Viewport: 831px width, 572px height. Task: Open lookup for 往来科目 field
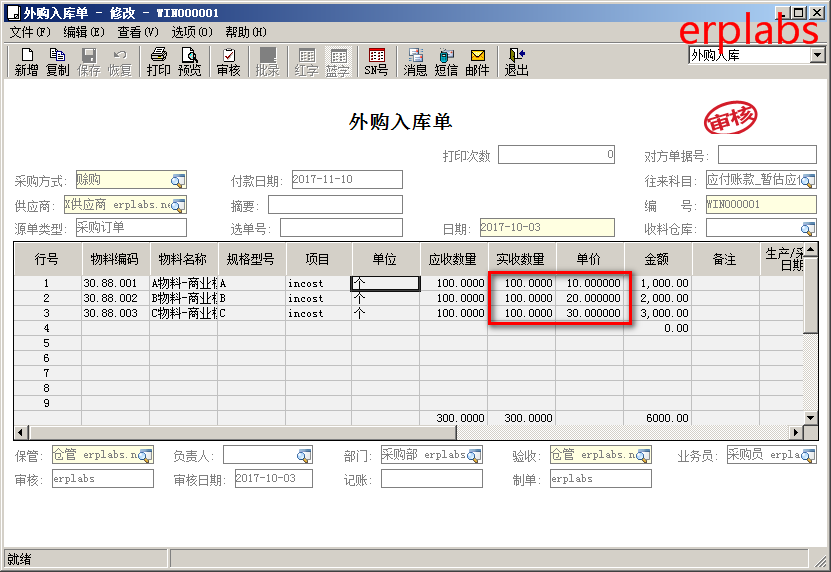tap(808, 181)
